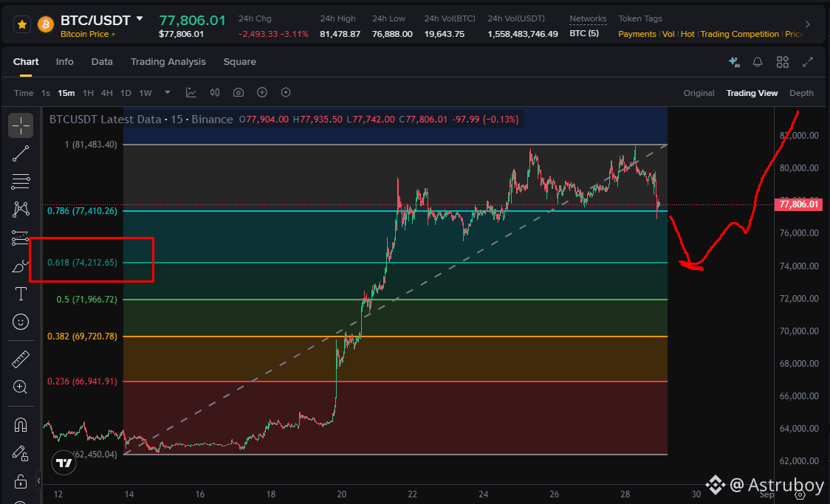Open the candlestick chart style icon
This screenshot has width=830, height=504.
(214, 92)
